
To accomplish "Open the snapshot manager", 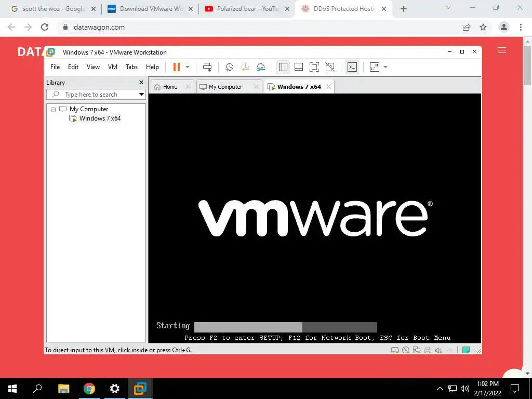I will coord(261,67).
